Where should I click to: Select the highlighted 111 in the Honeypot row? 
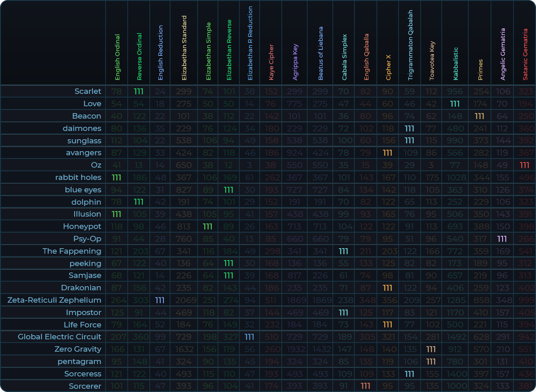pos(208,226)
